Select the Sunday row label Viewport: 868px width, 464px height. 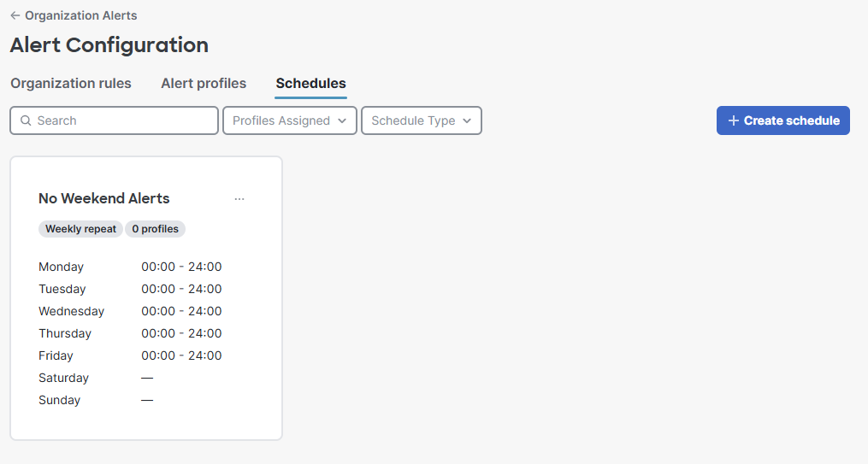(59, 400)
